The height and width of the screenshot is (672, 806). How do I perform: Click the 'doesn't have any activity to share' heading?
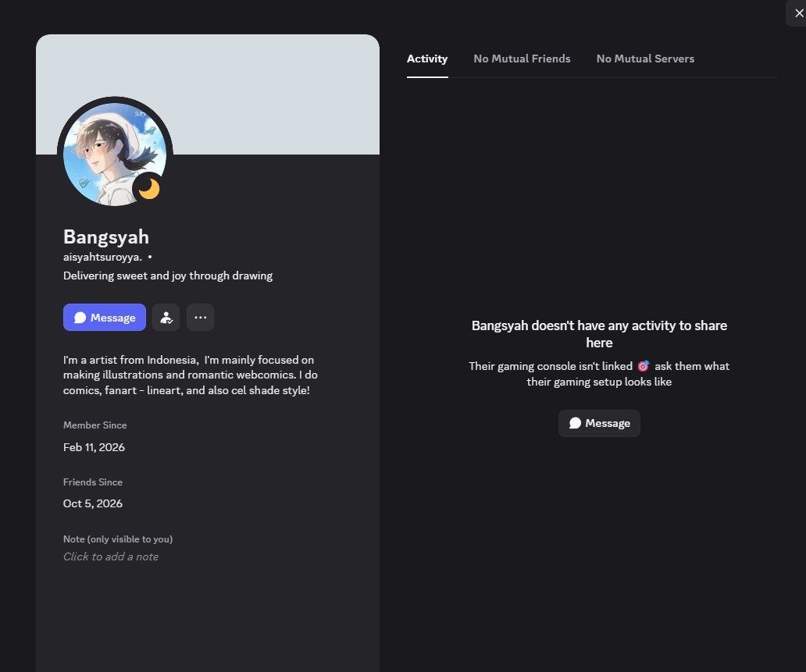tap(599, 334)
